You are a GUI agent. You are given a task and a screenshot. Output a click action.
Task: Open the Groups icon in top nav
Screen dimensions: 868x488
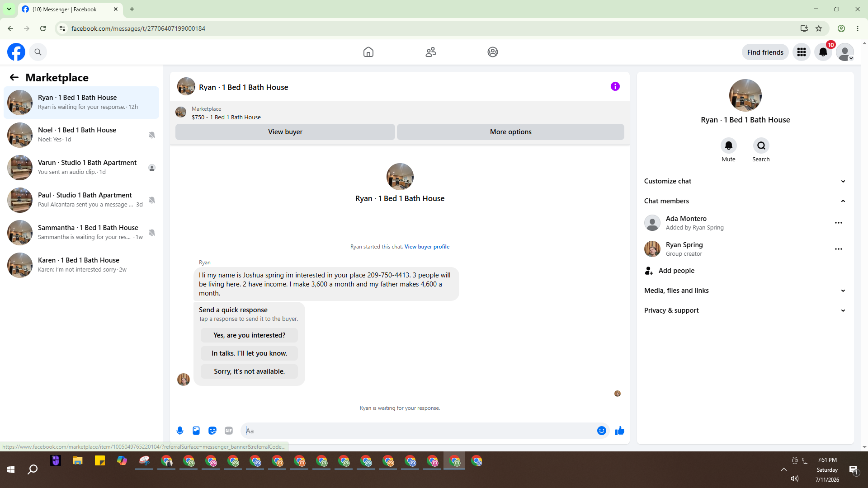(493, 52)
